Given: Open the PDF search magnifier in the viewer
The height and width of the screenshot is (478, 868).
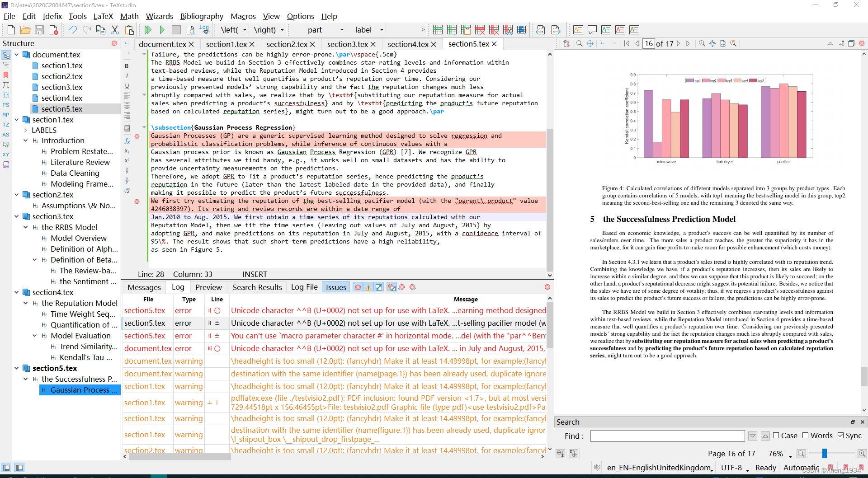Looking at the screenshot, I should (x=579, y=43).
